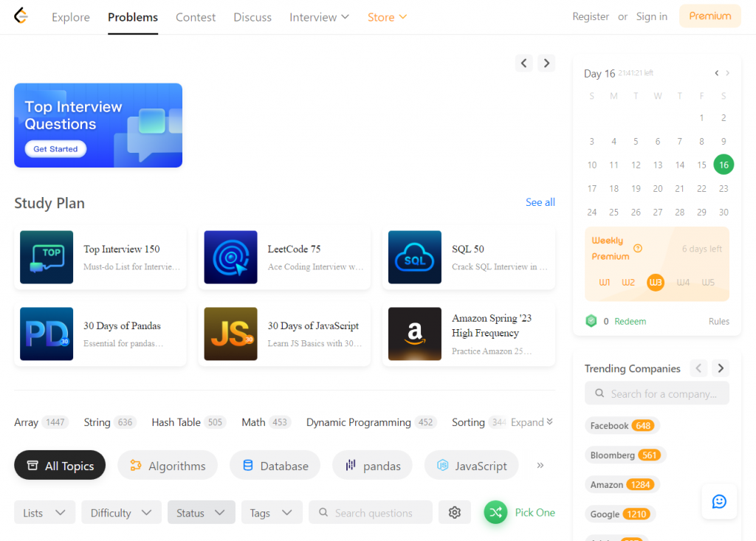Select the JavaScript topic filter
Screen dimensions: 756x541
click(x=472, y=465)
